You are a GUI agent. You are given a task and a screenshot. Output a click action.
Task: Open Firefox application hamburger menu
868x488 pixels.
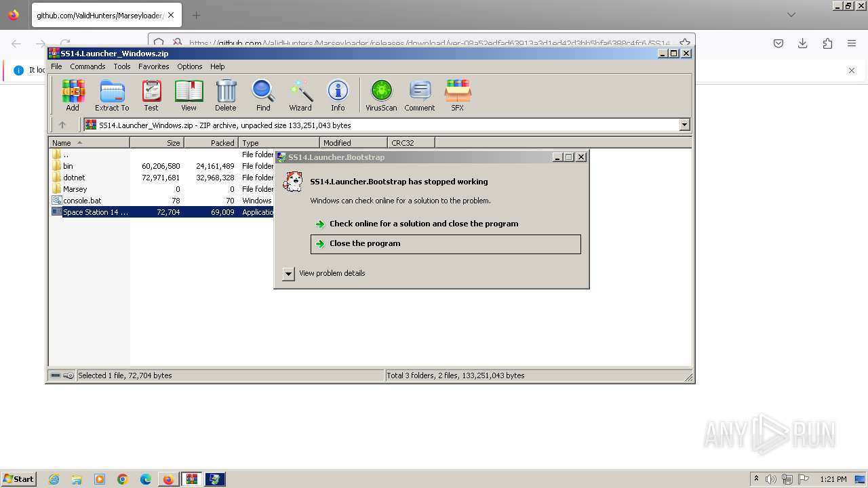tap(852, 43)
